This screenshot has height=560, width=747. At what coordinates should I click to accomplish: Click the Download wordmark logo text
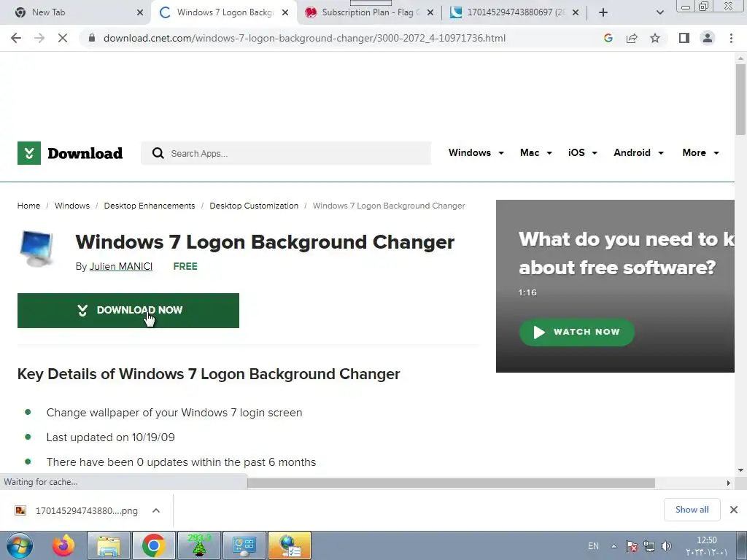[x=85, y=153]
